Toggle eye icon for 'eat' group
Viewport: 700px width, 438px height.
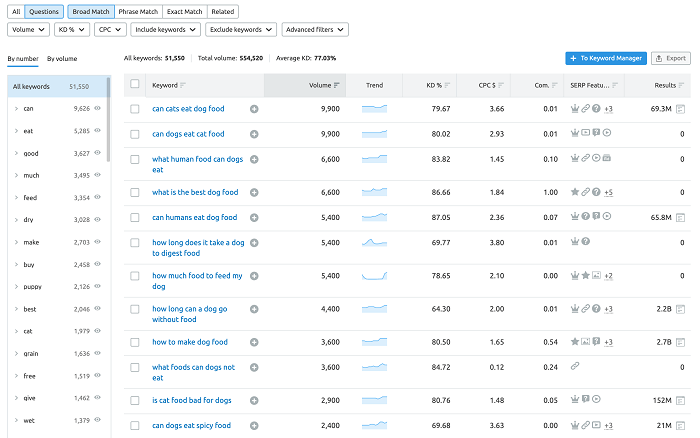97,130
